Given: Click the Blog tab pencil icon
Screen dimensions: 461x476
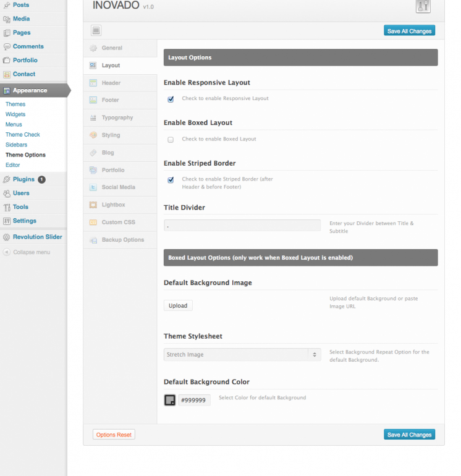Looking at the screenshot, I should tap(93, 153).
